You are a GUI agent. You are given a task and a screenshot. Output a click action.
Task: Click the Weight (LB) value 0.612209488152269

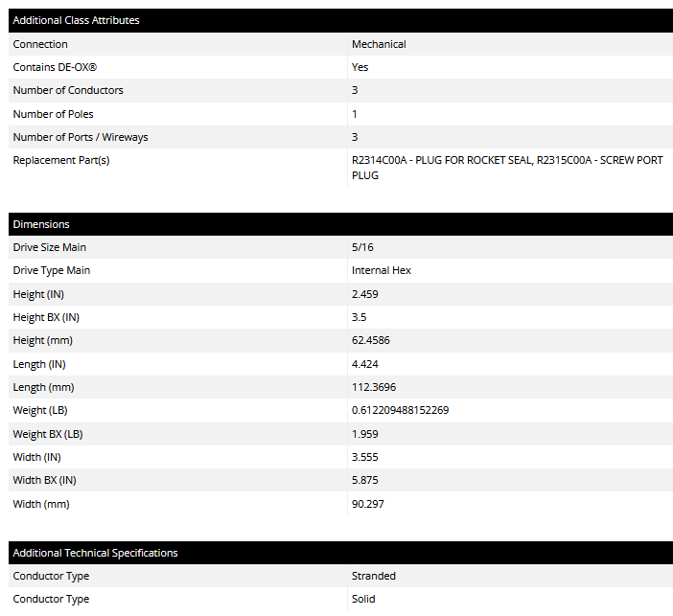click(400, 410)
